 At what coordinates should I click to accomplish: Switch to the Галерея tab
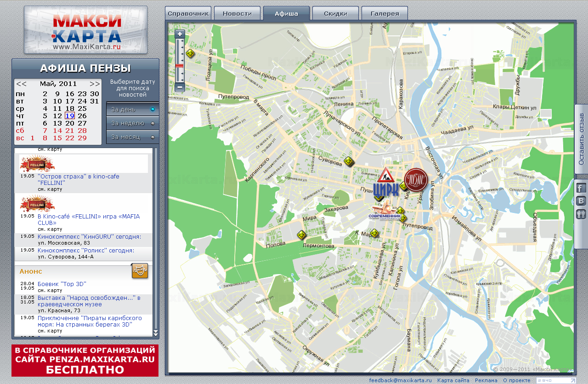tap(384, 13)
